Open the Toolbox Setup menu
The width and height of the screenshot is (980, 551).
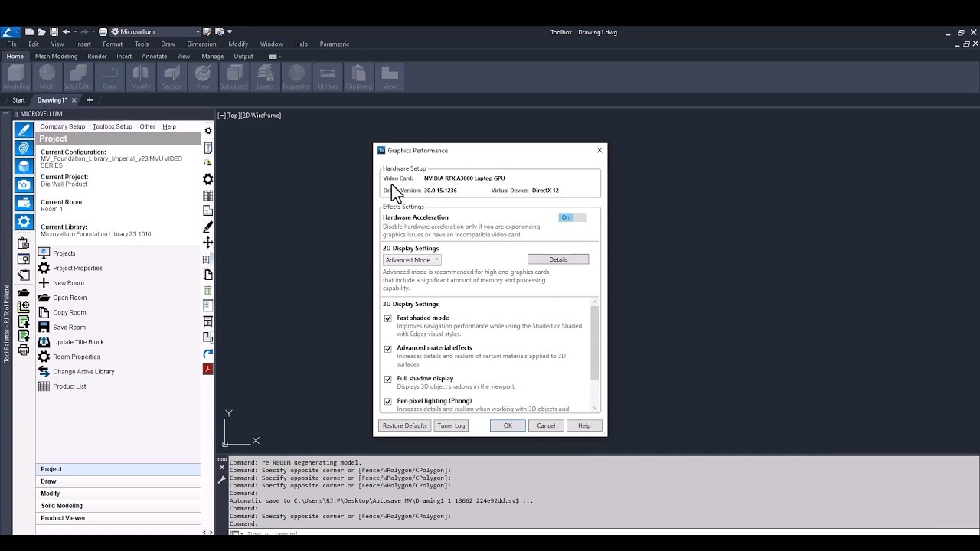pos(113,126)
